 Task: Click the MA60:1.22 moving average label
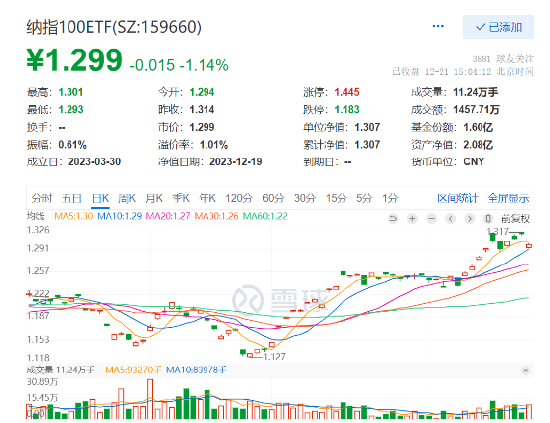click(x=265, y=216)
